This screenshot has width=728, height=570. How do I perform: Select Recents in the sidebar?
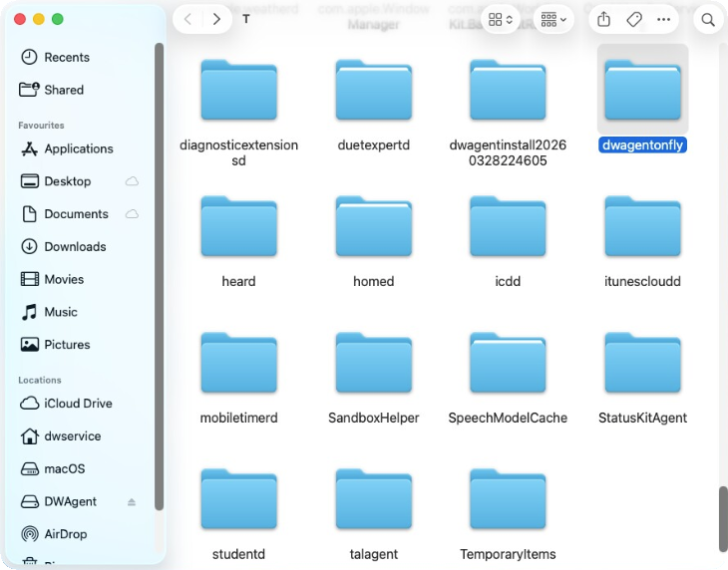(67, 58)
